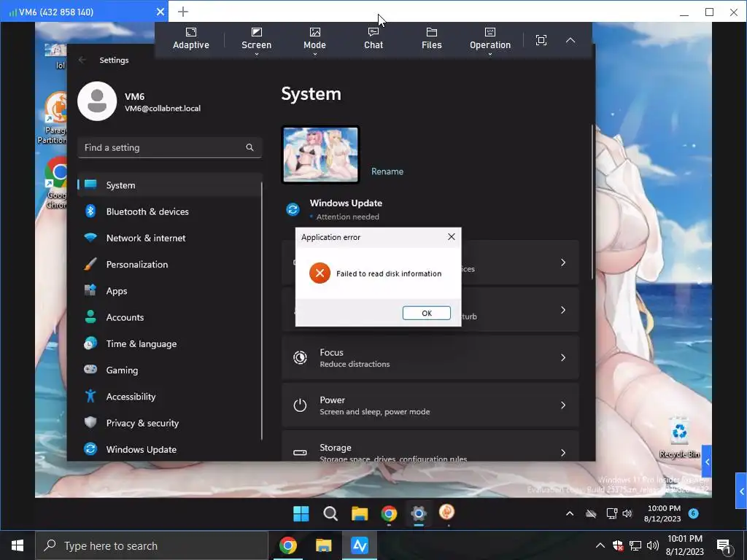Open Network & internet settings
The width and height of the screenshot is (747, 560).
coord(169,238)
